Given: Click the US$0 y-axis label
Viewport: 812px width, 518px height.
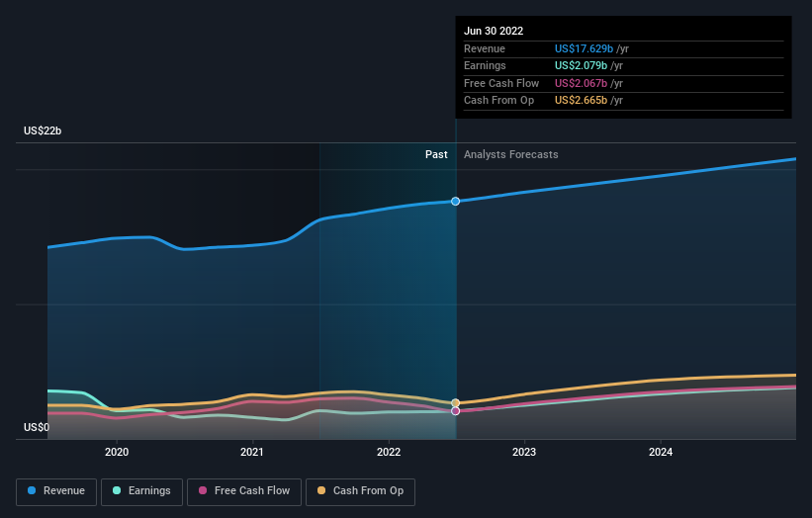Looking at the screenshot, I should point(37,427).
